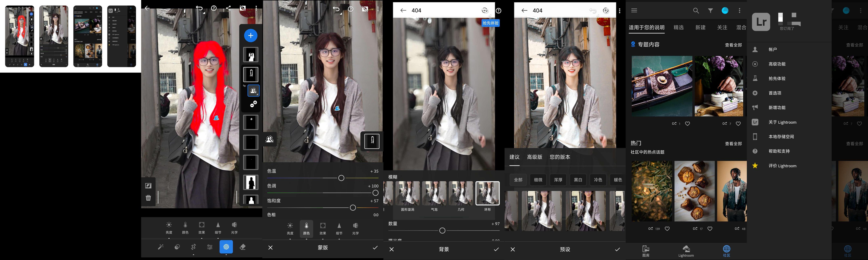Open 首选项 in the side menu
The height and width of the screenshot is (260, 868).
click(x=775, y=93)
